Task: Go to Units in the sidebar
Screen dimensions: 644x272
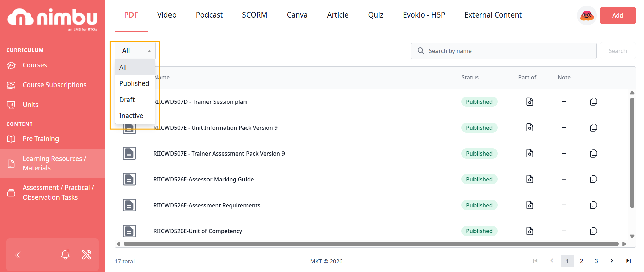Action: pyautogui.click(x=52, y=105)
